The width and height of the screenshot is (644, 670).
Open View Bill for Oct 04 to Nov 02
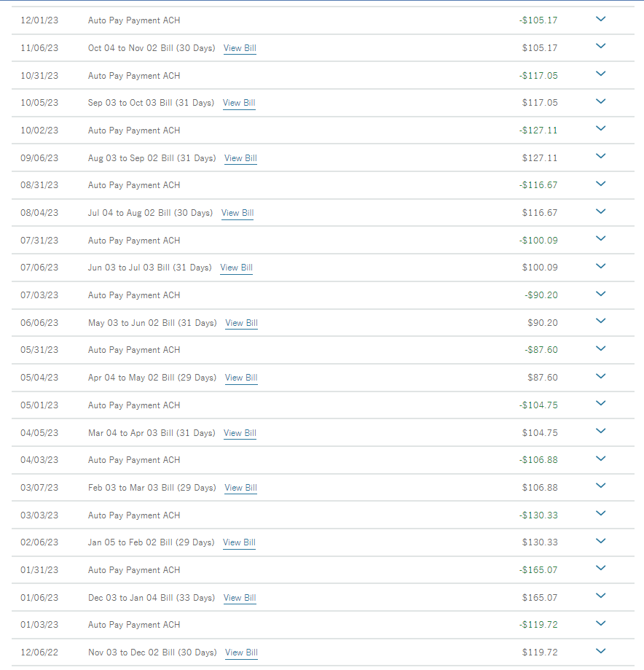pyautogui.click(x=240, y=48)
